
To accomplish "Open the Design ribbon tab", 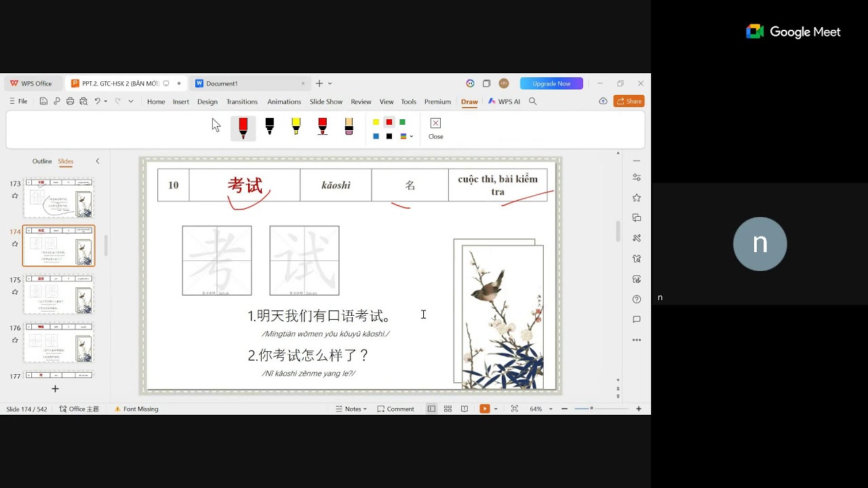I will point(208,102).
